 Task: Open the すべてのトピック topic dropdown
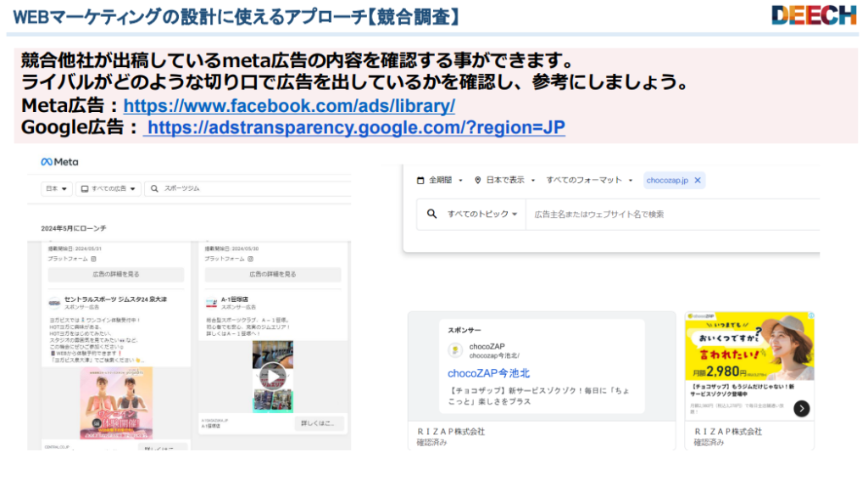pos(482,214)
